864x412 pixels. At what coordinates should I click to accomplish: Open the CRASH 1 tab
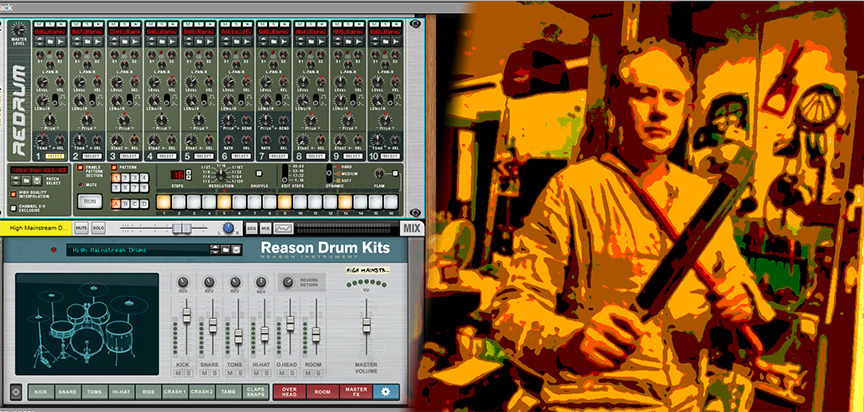point(175,392)
